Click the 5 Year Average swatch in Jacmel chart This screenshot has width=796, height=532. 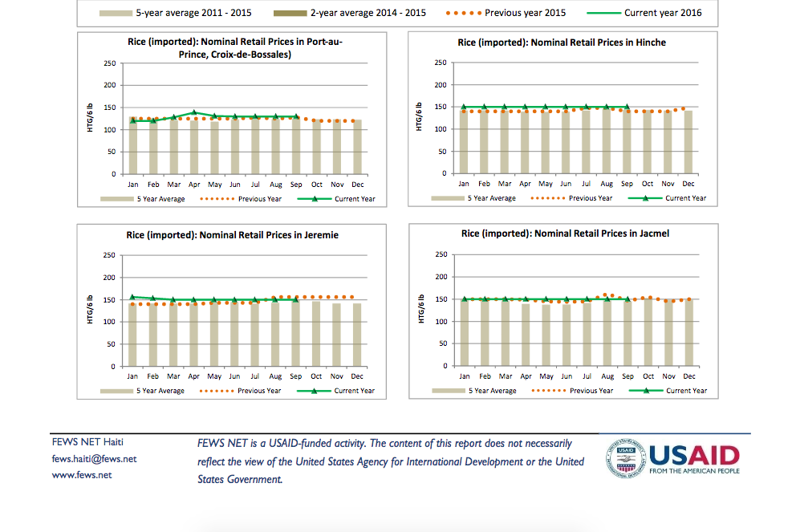pos(448,391)
